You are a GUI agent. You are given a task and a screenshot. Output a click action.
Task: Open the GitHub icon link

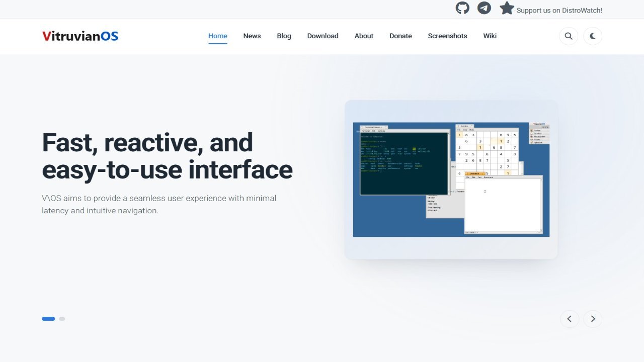(462, 8)
